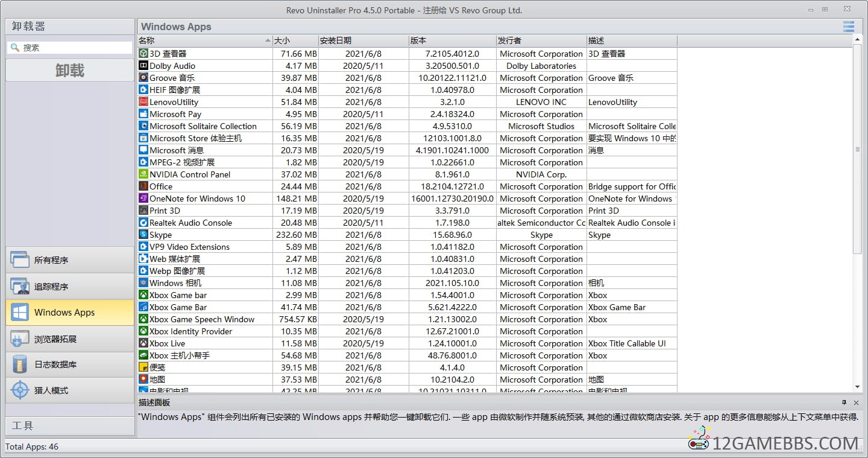Click the OneNote for Windows 10 icon

tap(143, 199)
